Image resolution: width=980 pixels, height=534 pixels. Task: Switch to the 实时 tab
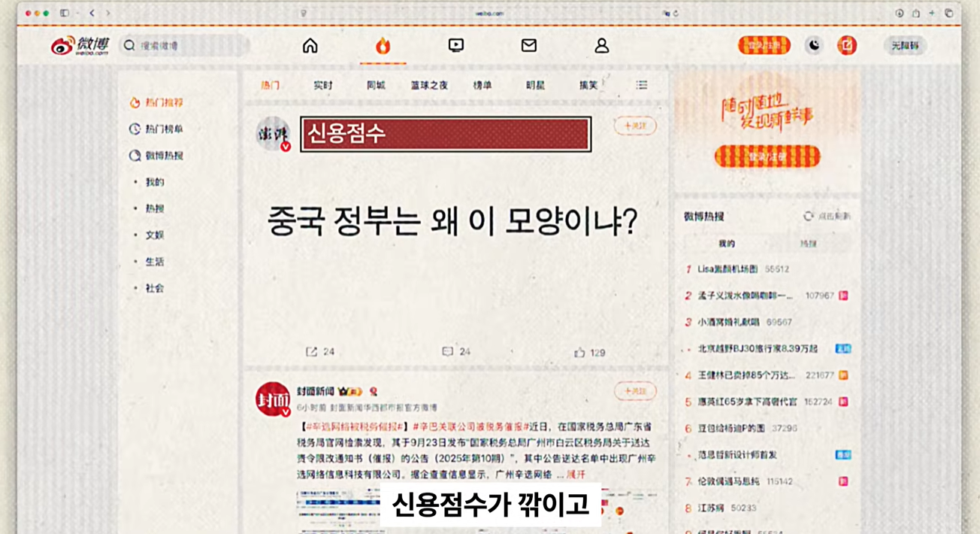tap(323, 86)
